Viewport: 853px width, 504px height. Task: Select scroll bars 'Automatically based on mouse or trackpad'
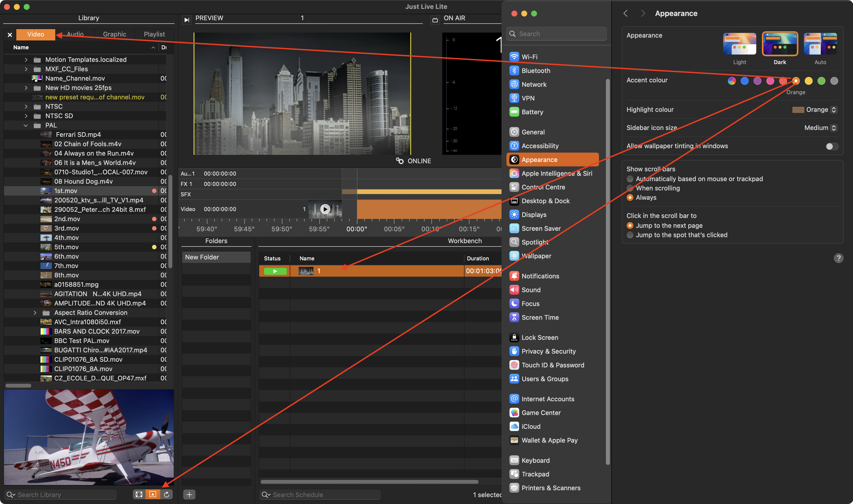click(630, 179)
